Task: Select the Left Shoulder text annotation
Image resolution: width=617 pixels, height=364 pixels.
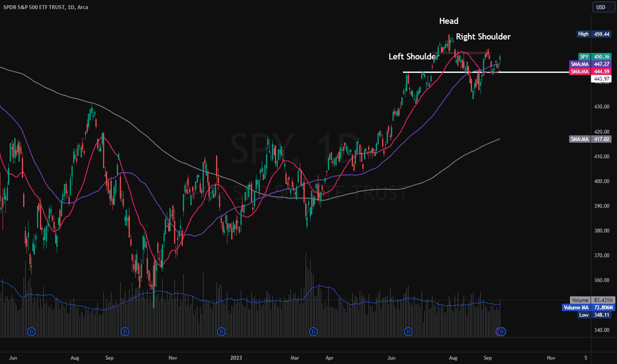Action: 413,57
